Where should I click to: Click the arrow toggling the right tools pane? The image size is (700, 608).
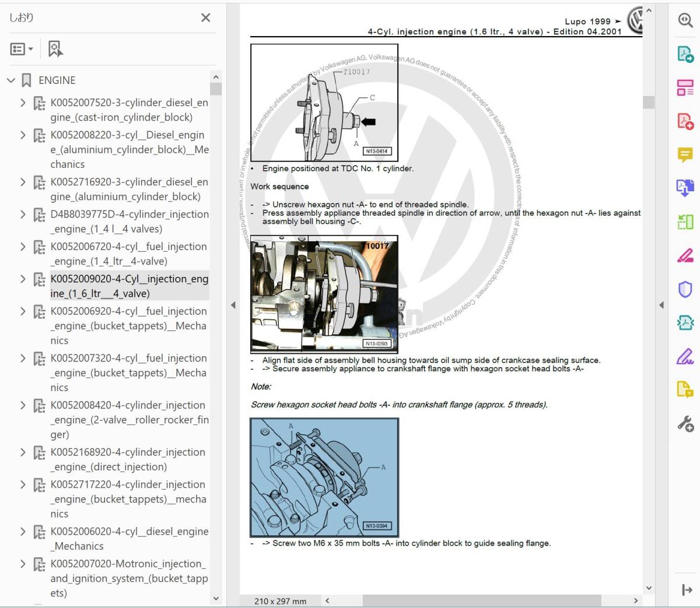click(661, 305)
